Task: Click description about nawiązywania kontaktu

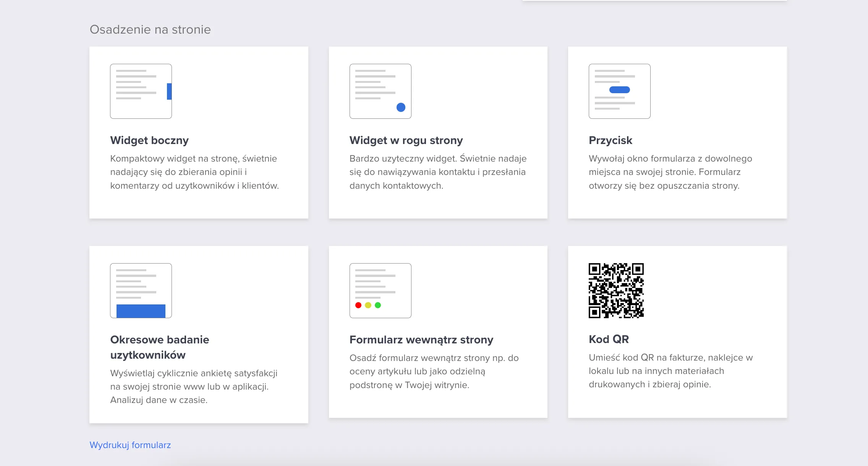Action: click(438, 172)
